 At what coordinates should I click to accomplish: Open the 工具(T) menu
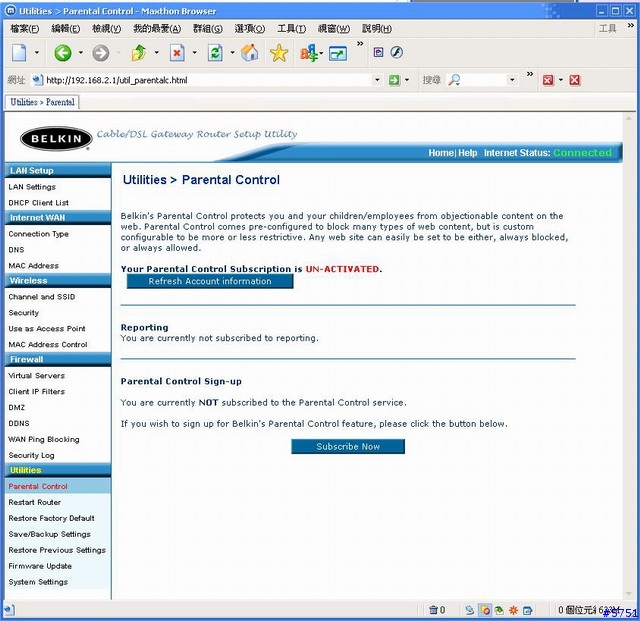tap(291, 29)
